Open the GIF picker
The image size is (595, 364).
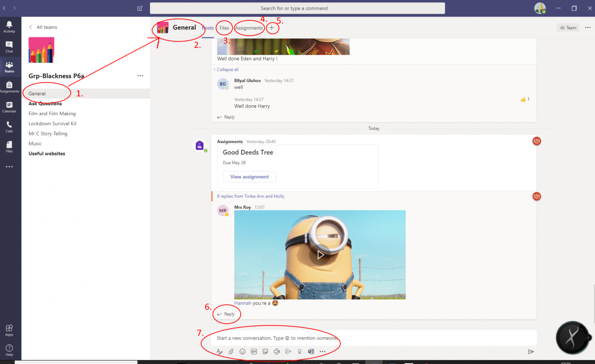pyautogui.click(x=254, y=351)
